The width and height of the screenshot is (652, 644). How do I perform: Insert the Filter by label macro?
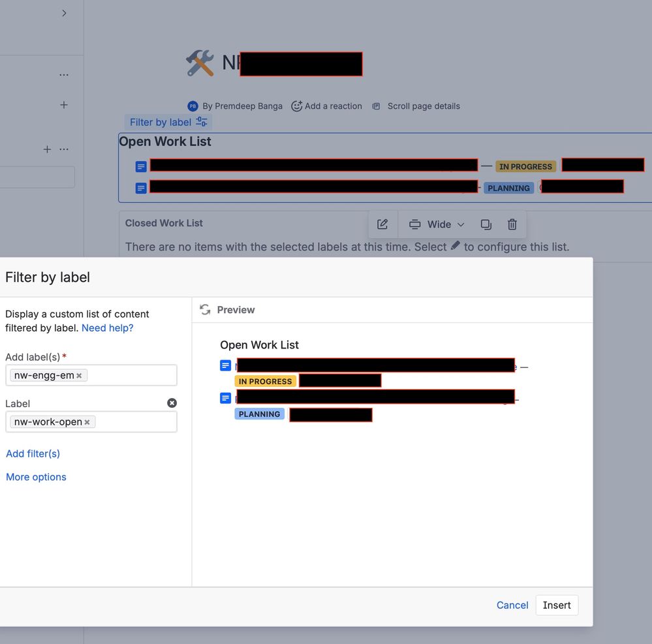(557, 606)
